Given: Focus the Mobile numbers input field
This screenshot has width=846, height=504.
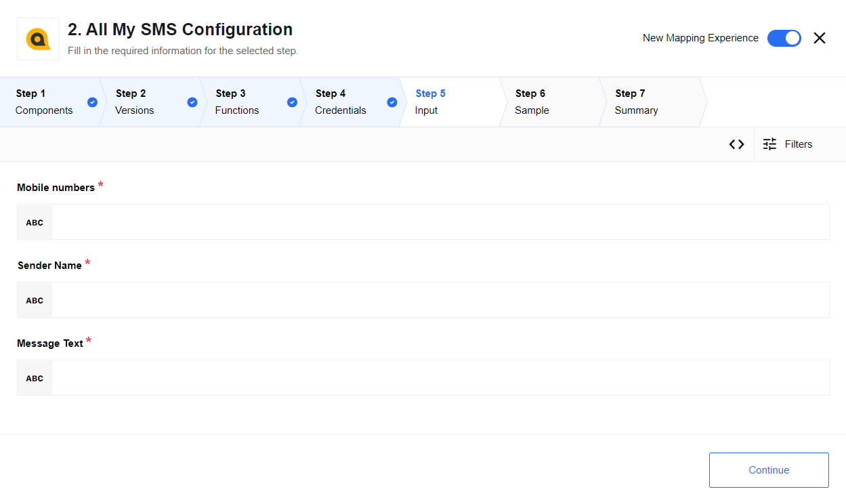Looking at the screenshot, I should click(x=440, y=222).
